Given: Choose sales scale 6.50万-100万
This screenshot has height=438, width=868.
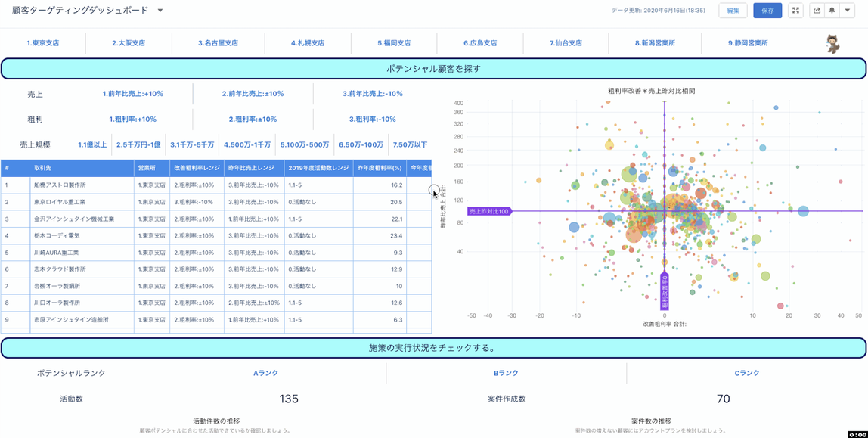Looking at the screenshot, I should coord(361,145).
